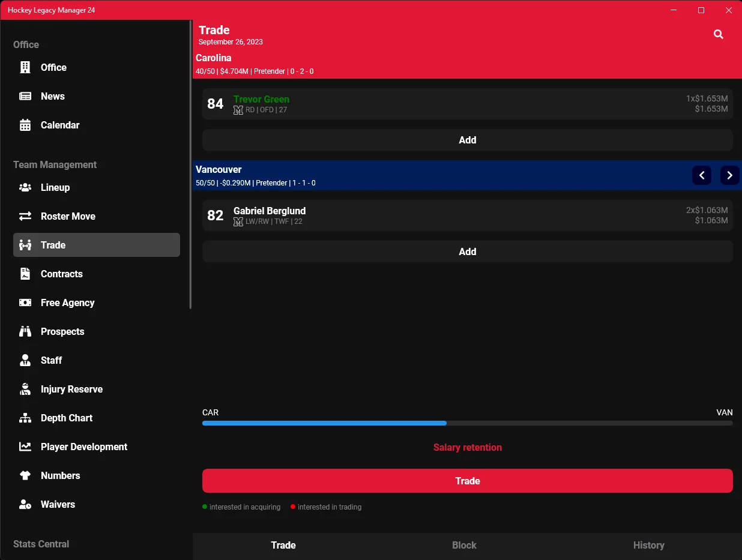The image size is (742, 560).
Task: Click the Carolina team header
Action: click(x=467, y=64)
